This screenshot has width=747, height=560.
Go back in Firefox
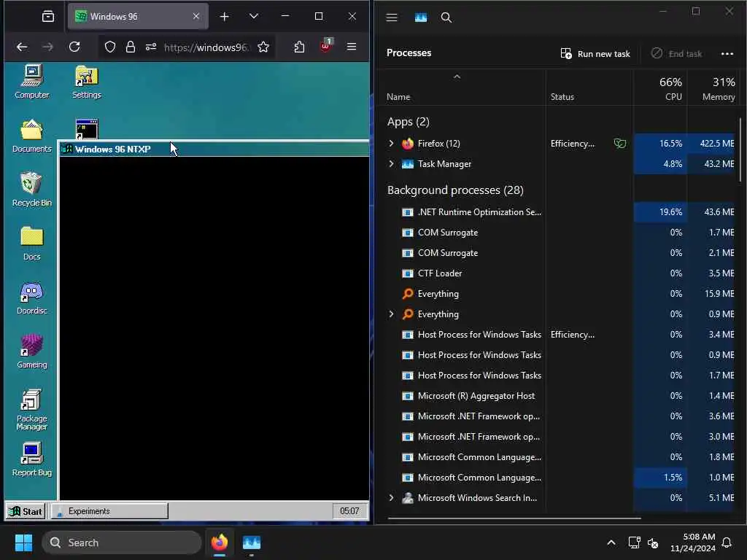click(22, 47)
